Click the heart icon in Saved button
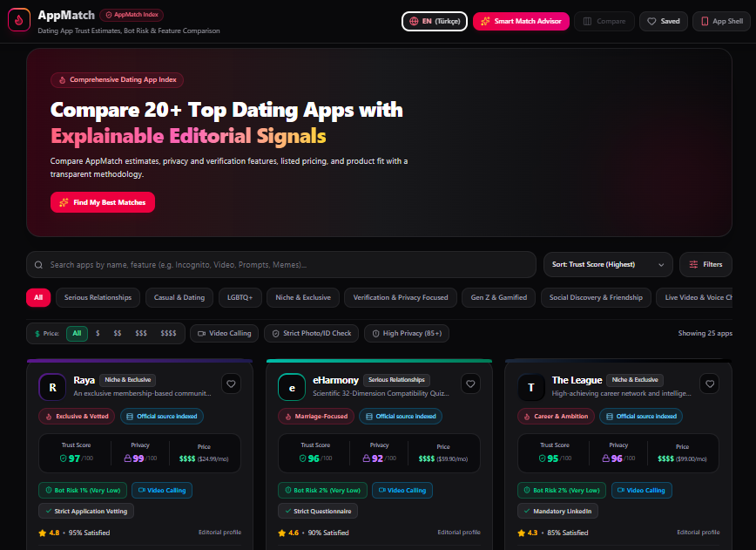Screen dimensions: 756x550 (651, 21)
